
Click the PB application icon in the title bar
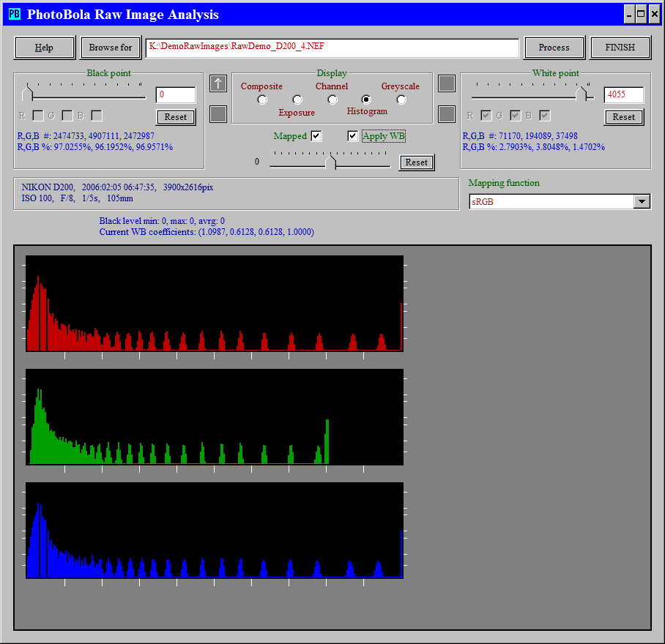click(x=14, y=14)
